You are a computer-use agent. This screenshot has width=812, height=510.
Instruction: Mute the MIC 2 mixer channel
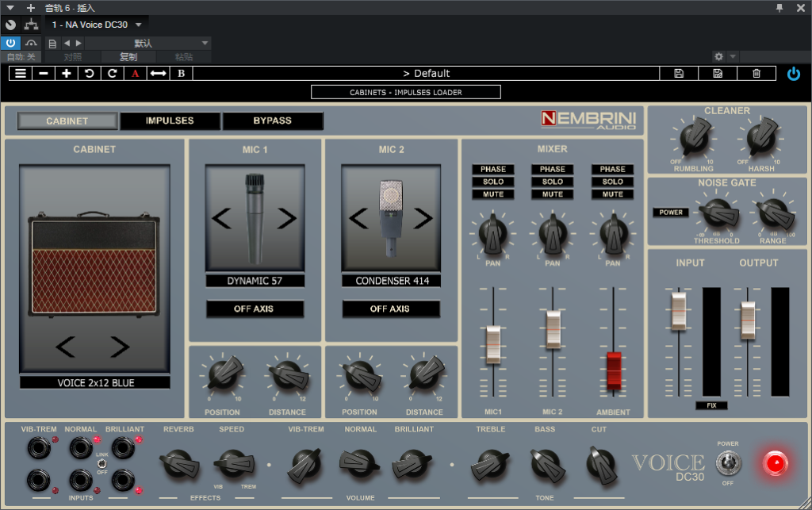553,194
